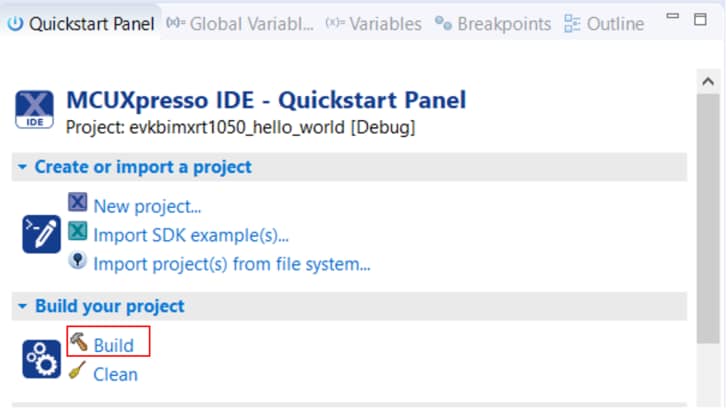728x409 pixels.
Task: Click Import project(s) from file system... link
Action: [231, 264]
